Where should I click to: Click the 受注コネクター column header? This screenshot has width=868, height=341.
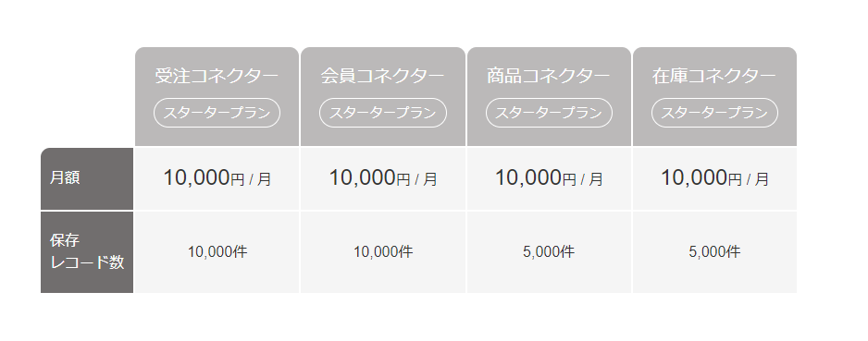pyautogui.click(x=217, y=97)
